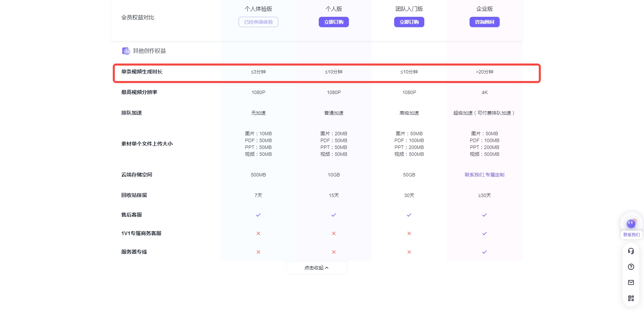Click the 10GB storage value
The width and height of the screenshot is (644, 311).
click(334, 175)
